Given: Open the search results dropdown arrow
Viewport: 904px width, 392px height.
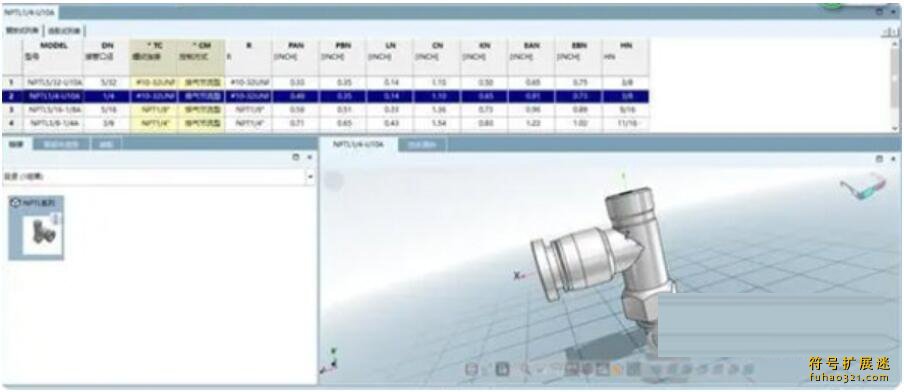Looking at the screenshot, I should pyautogui.click(x=310, y=176).
